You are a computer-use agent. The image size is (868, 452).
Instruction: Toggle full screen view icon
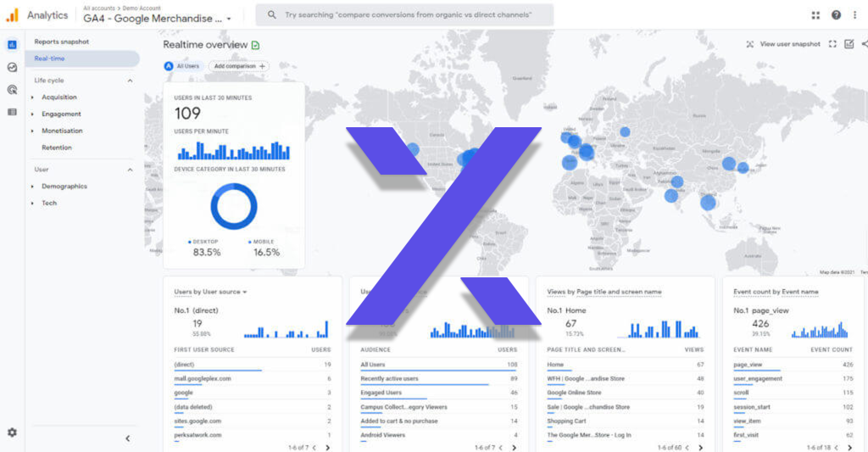(832, 44)
